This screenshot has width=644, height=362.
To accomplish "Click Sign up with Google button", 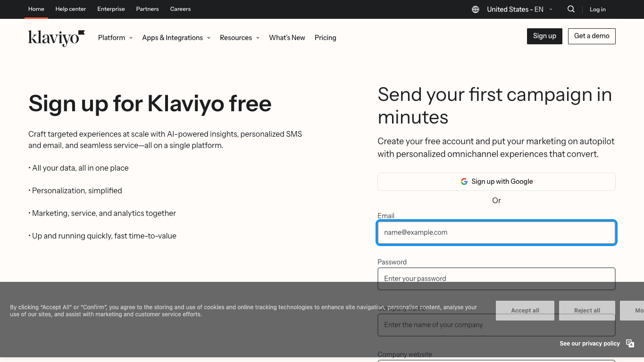I will [496, 181].
